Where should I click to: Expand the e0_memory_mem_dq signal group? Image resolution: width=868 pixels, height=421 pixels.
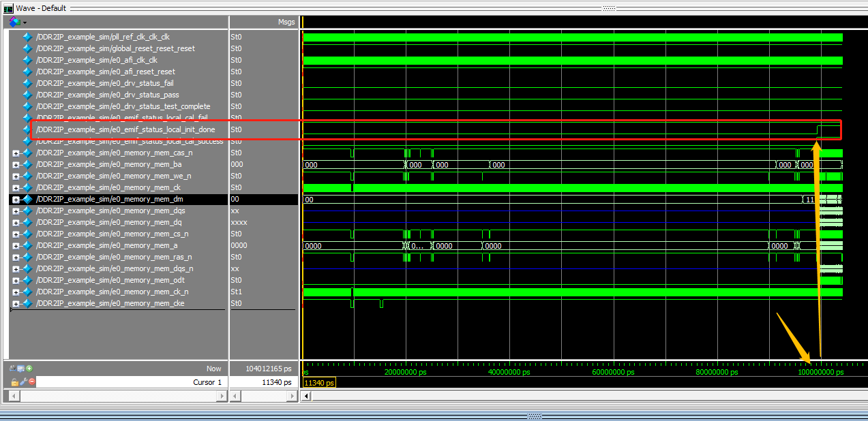tap(17, 222)
